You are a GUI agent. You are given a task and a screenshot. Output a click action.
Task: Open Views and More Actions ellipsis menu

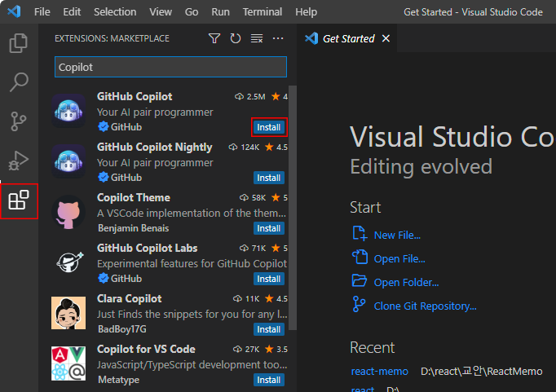pos(278,38)
